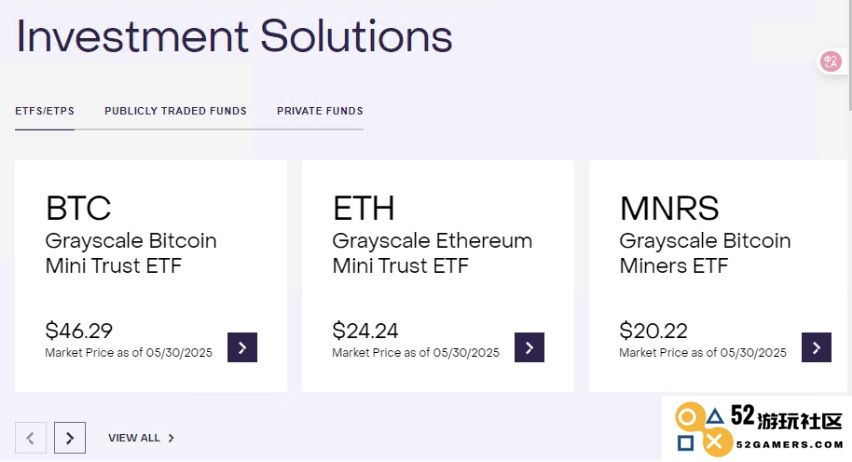
Task: Advance to next carousel slide arrow
Action: [x=70, y=438]
